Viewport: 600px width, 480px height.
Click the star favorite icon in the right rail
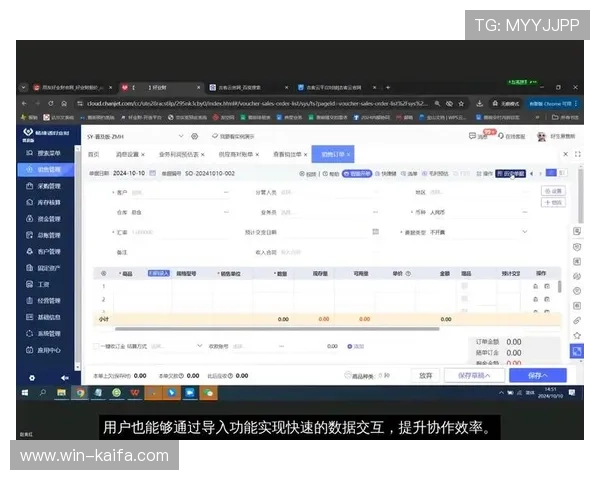point(577,336)
